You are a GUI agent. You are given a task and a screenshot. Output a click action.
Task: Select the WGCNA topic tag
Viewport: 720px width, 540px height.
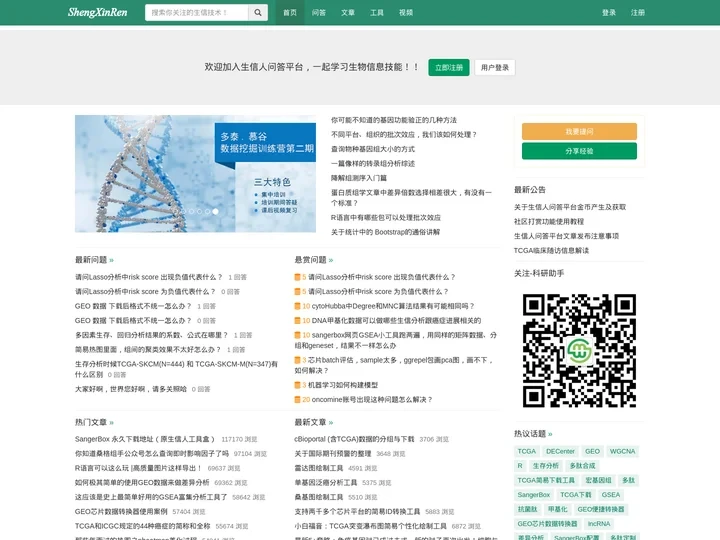click(622, 452)
